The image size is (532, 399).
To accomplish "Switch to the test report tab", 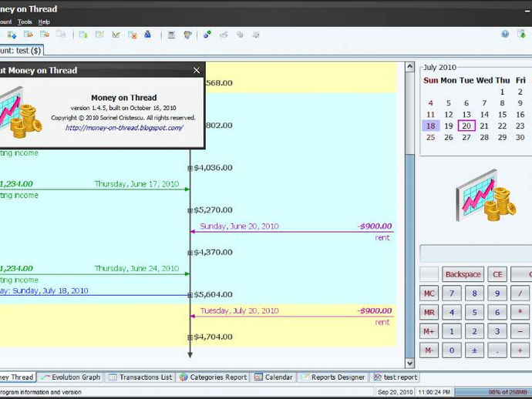I will 396,377.
